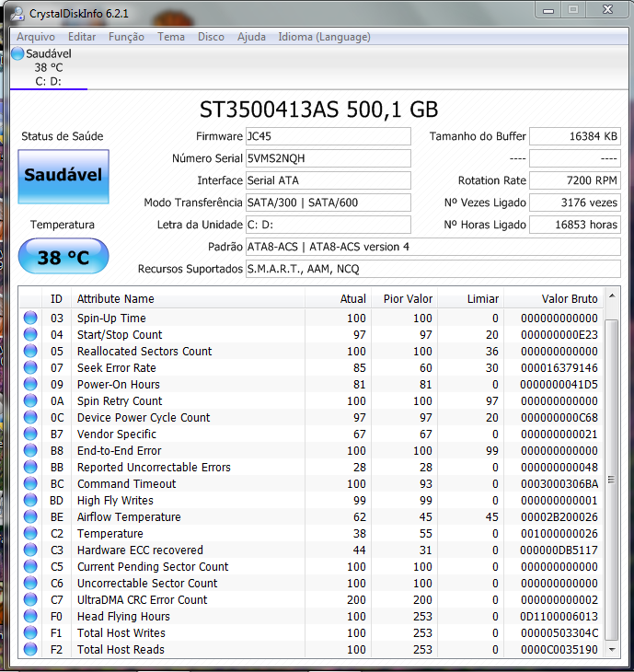
Task: Click status circle for Start/Stop Count row
Action: click(x=30, y=334)
